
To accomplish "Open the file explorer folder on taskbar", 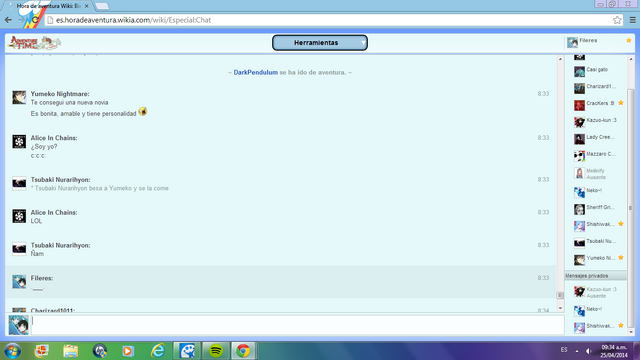I will [x=71, y=351].
